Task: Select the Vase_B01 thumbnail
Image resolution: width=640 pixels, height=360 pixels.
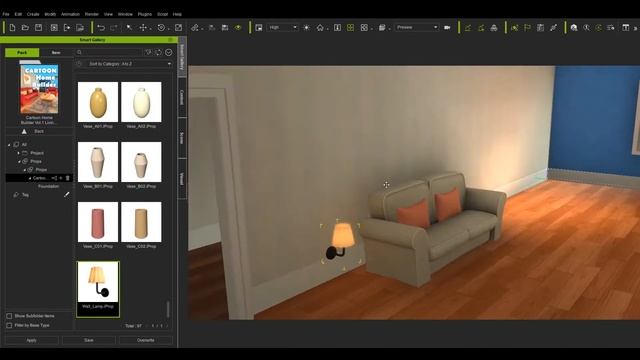Action: [x=98, y=162]
